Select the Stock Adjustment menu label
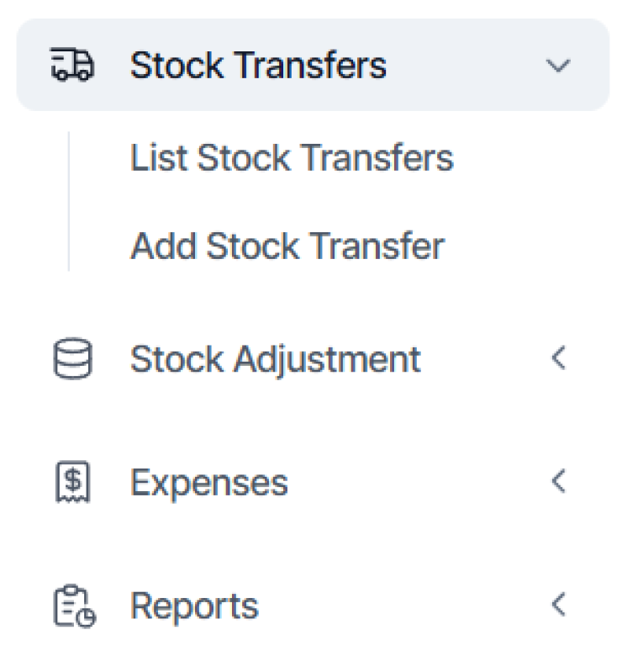This screenshot has height=672, width=622. [x=275, y=359]
